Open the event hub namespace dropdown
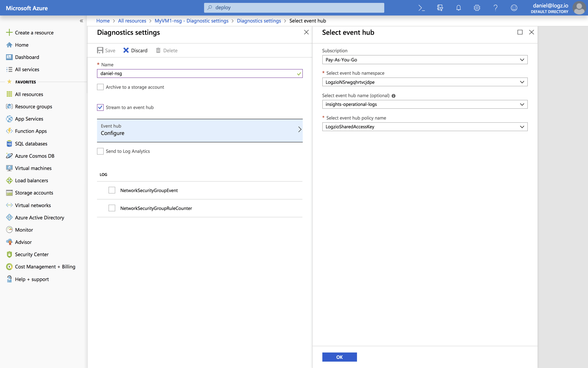Image resolution: width=588 pixels, height=368 pixels. [x=425, y=82]
